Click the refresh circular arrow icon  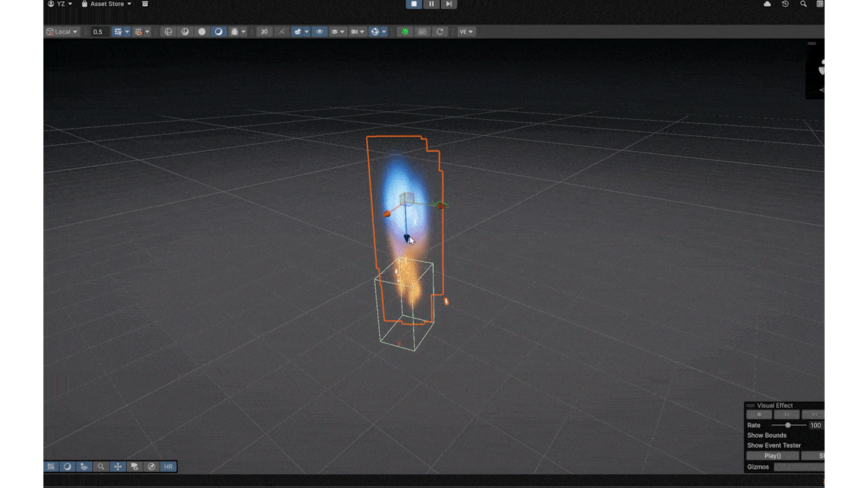point(440,32)
